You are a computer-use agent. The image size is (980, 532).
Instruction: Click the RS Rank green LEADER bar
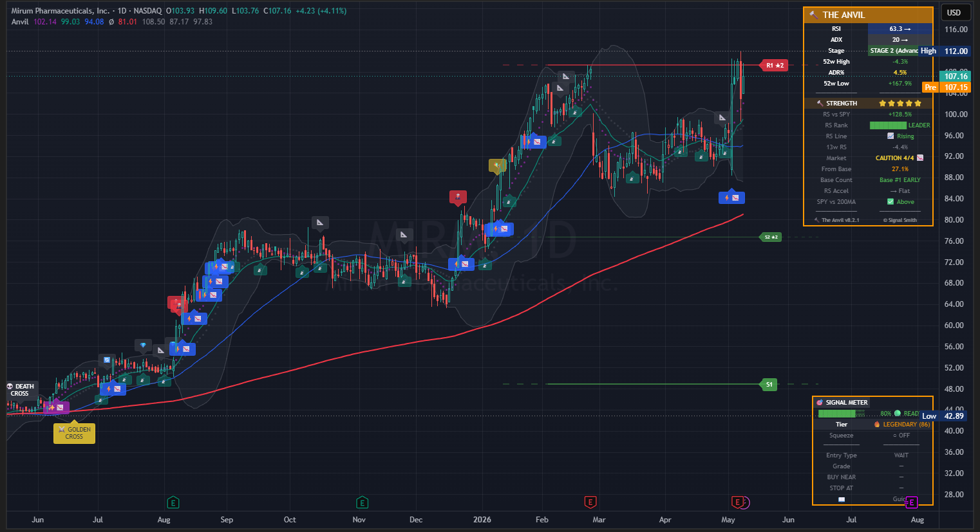[x=888, y=125]
